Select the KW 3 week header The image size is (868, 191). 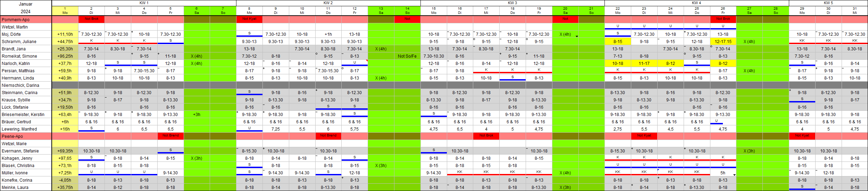coord(512,3)
